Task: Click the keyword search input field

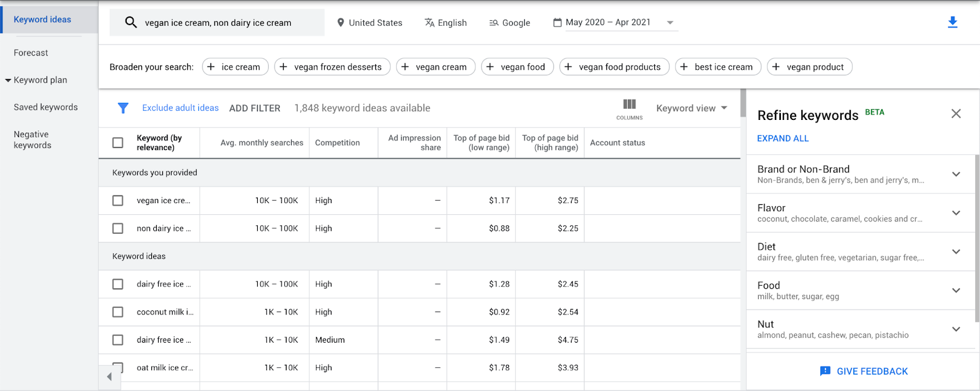Action: [x=217, y=23]
